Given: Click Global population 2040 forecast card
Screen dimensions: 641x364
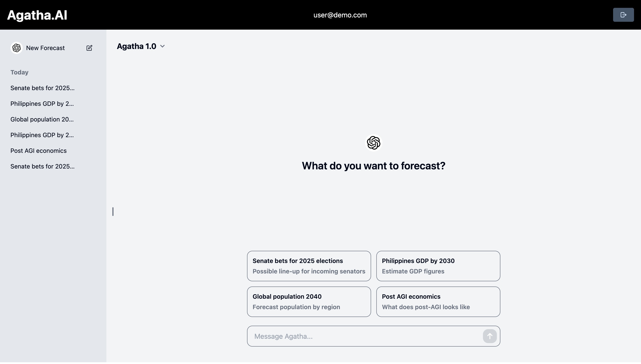Looking at the screenshot, I should 309,301.
